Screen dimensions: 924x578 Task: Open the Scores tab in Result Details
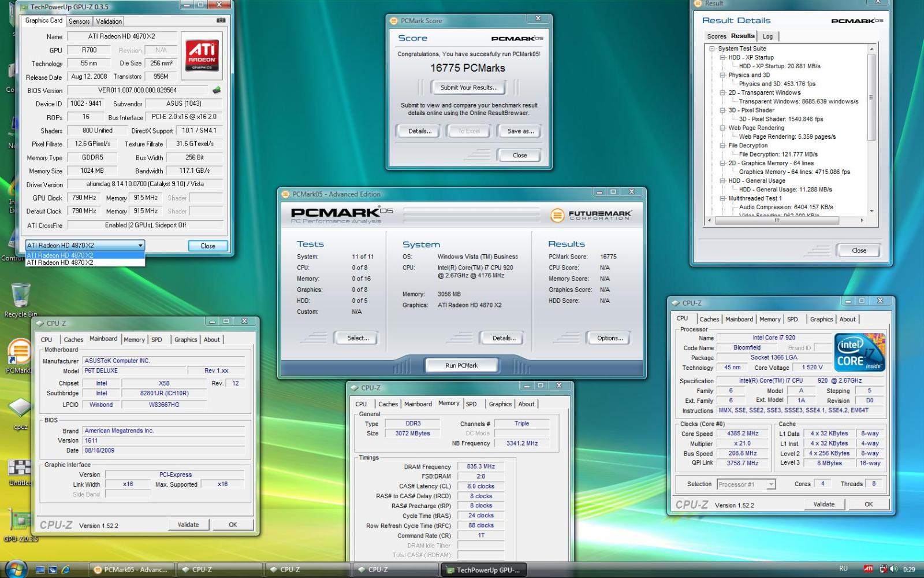tap(716, 36)
